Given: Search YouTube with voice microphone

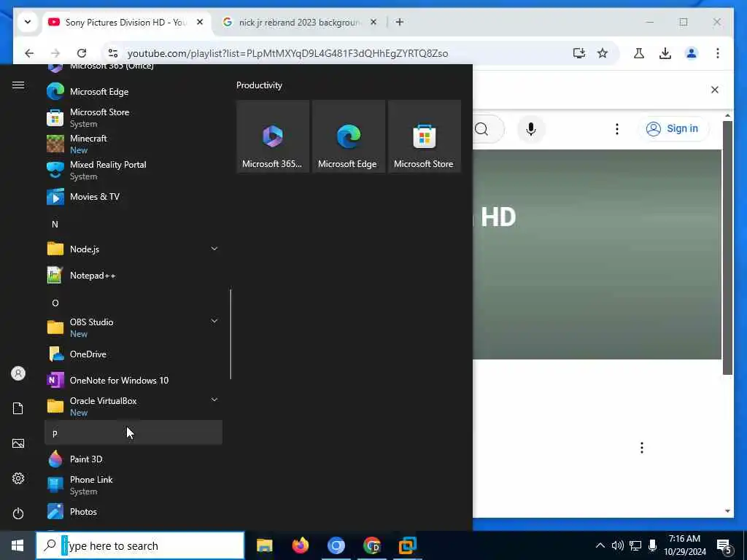Looking at the screenshot, I should pyautogui.click(x=531, y=129).
